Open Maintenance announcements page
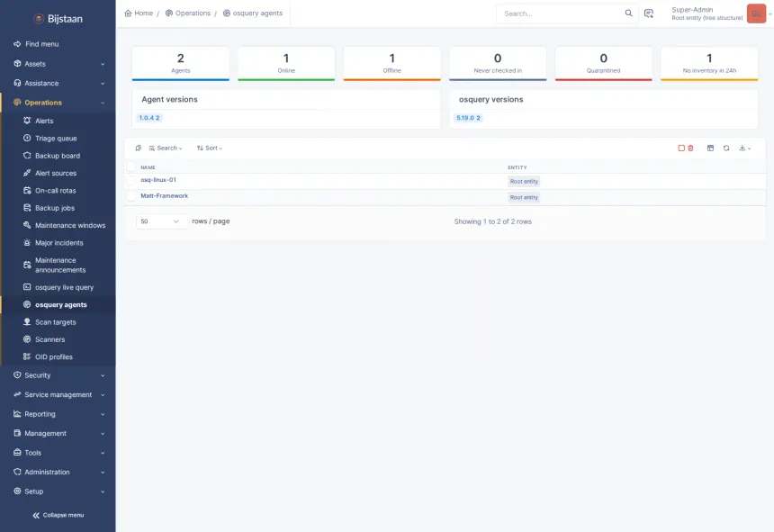Screen dimensions: 774x532 click(60, 265)
